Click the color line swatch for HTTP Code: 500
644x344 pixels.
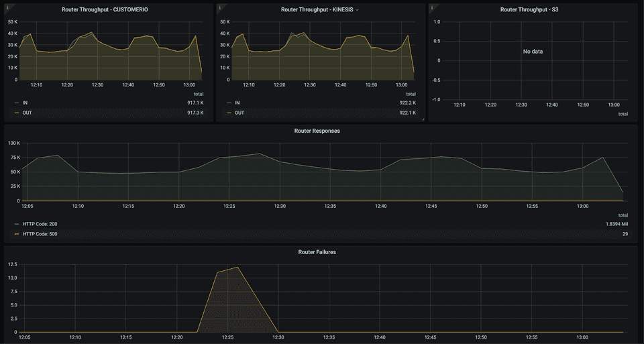coord(17,234)
